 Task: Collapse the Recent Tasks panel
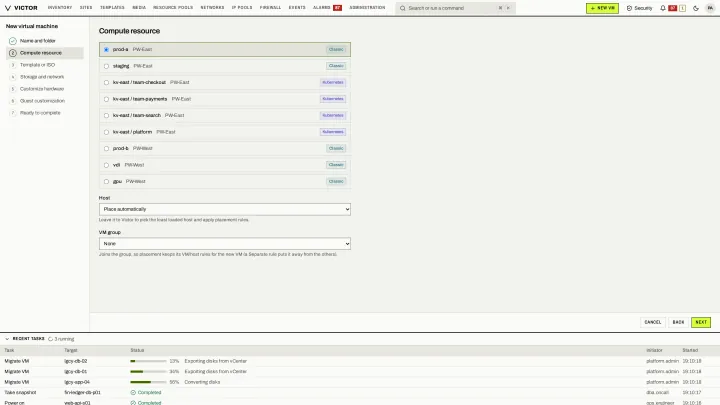click(7, 339)
